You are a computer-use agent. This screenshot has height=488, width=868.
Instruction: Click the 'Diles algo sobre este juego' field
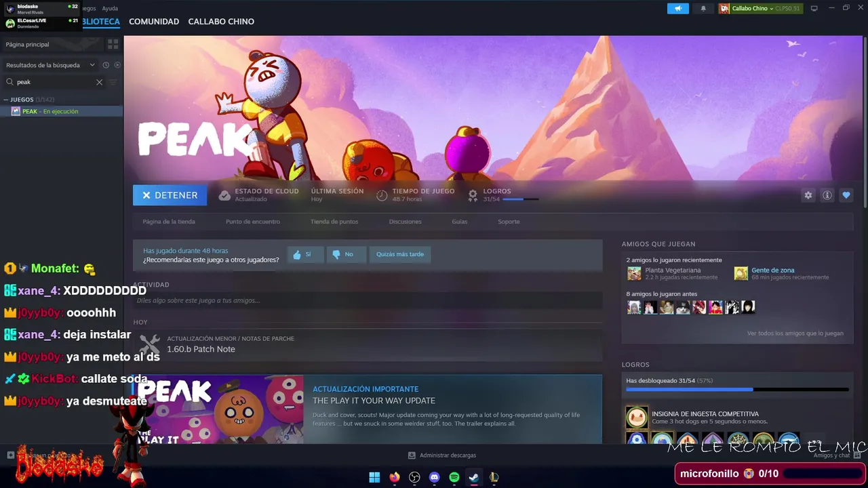(x=368, y=300)
